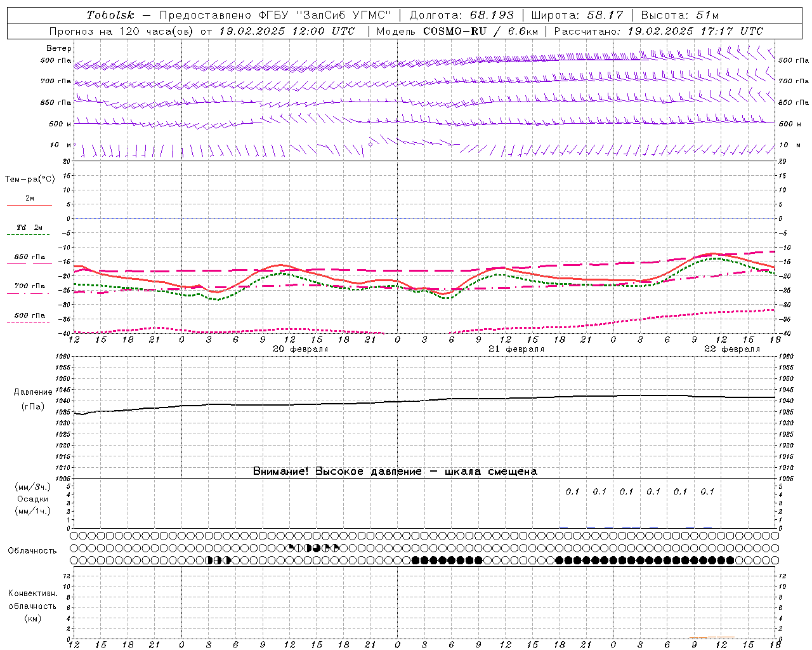Click the 'Прогноз на 120 часа(ов)' text

coord(122,31)
